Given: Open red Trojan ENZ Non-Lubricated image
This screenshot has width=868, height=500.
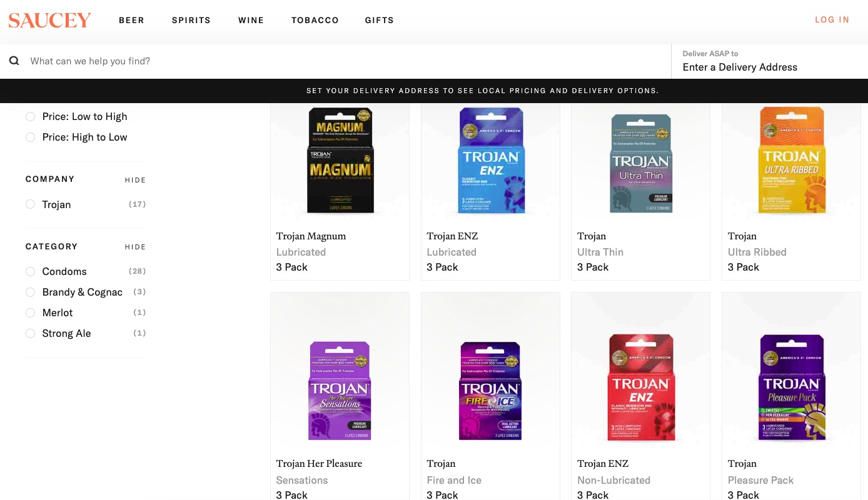Looking at the screenshot, I should [641, 386].
